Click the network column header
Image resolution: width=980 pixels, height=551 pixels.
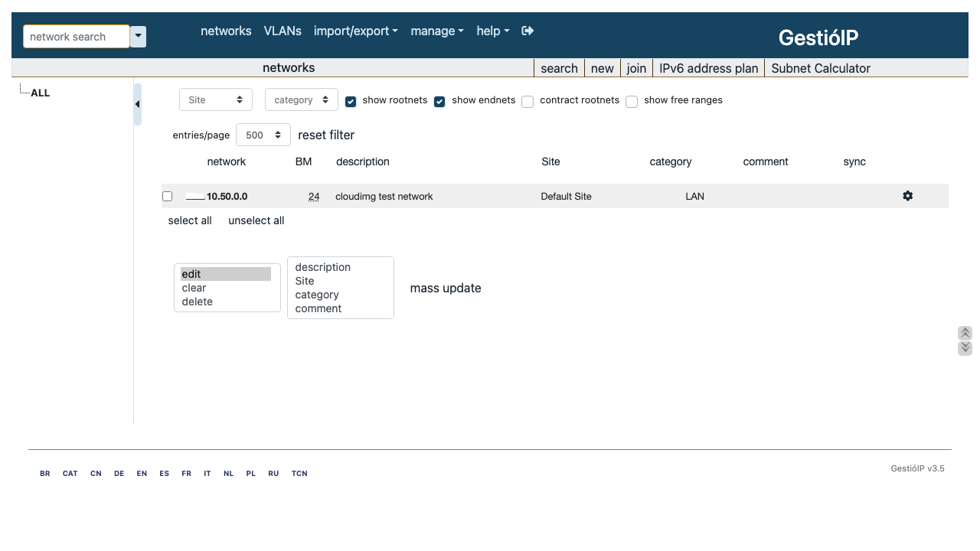227,161
